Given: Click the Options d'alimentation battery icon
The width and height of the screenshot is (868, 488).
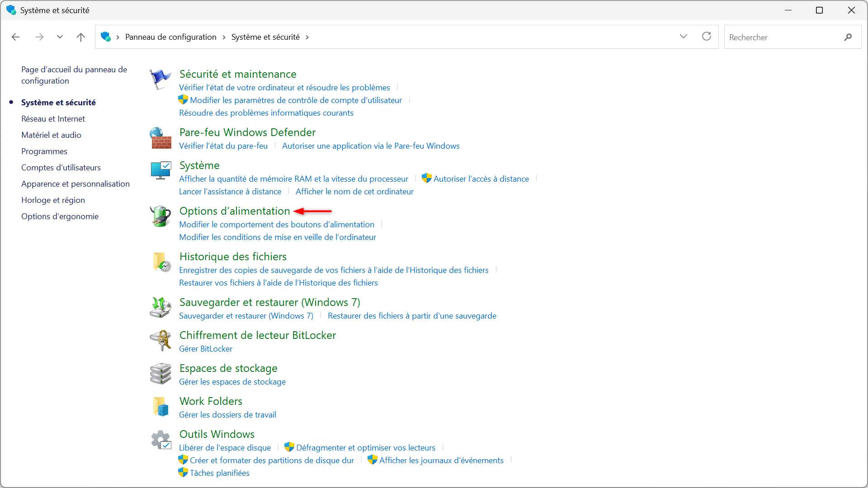Looking at the screenshot, I should coord(160,216).
